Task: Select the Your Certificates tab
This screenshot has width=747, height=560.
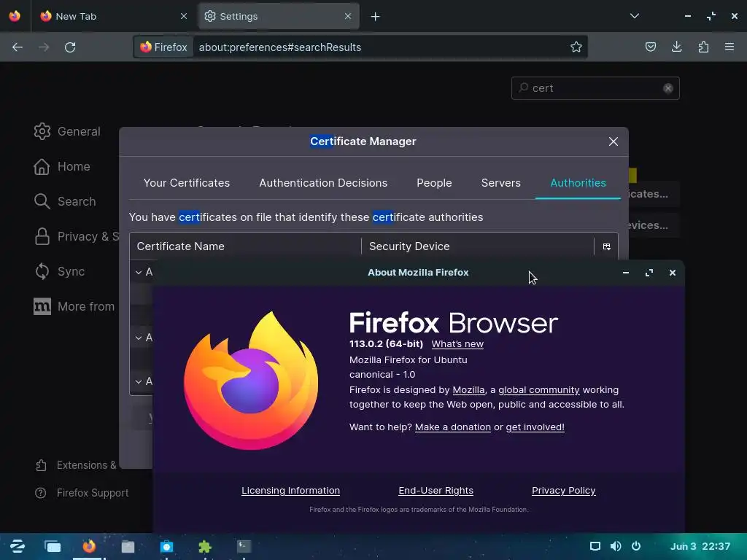Action: coord(186,183)
